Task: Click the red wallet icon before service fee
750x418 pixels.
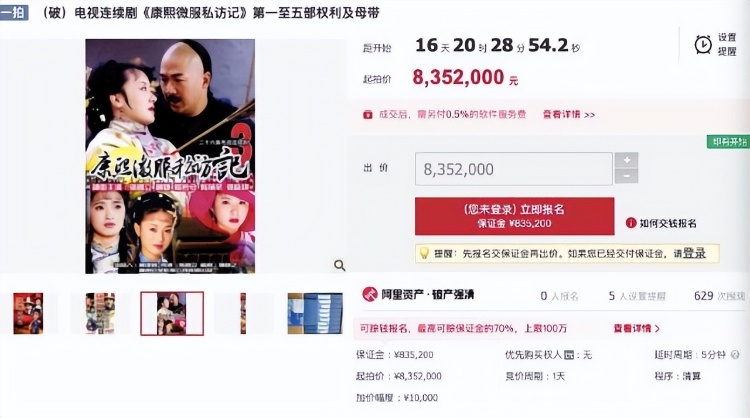Action: [367, 115]
